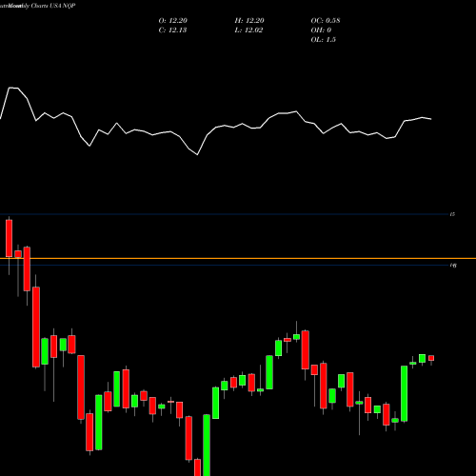Select the low value 'L: 12.02'
Screen dimensions: 476x476
(248, 30)
